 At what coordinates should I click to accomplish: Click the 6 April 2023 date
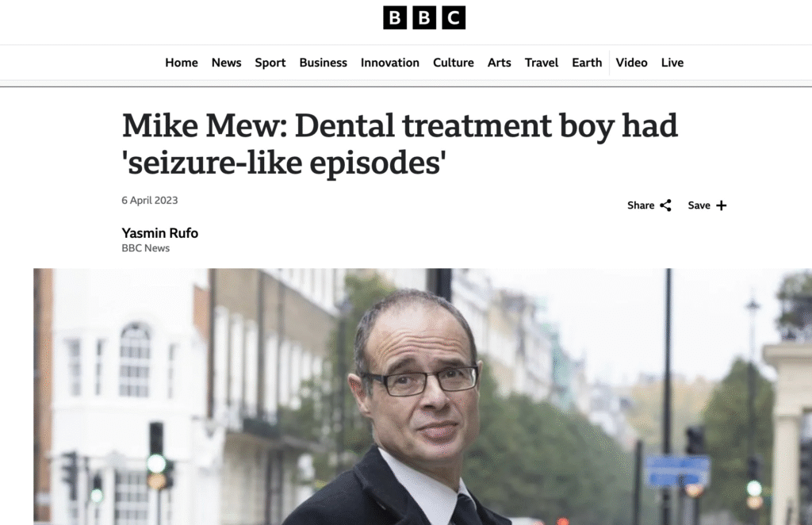click(150, 201)
